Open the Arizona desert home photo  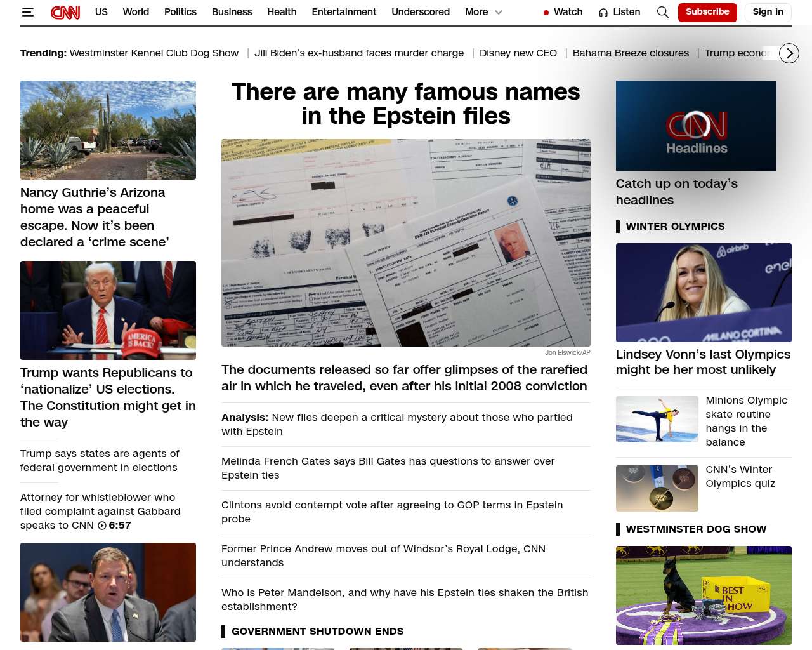click(108, 130)
